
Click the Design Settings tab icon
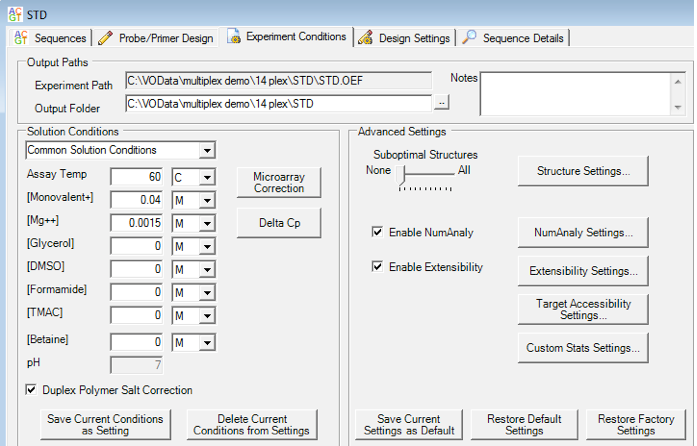(x=367, y=38)
